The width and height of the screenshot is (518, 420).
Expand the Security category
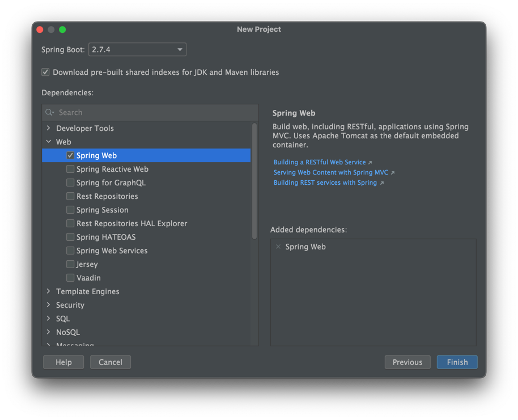[49, 305]
